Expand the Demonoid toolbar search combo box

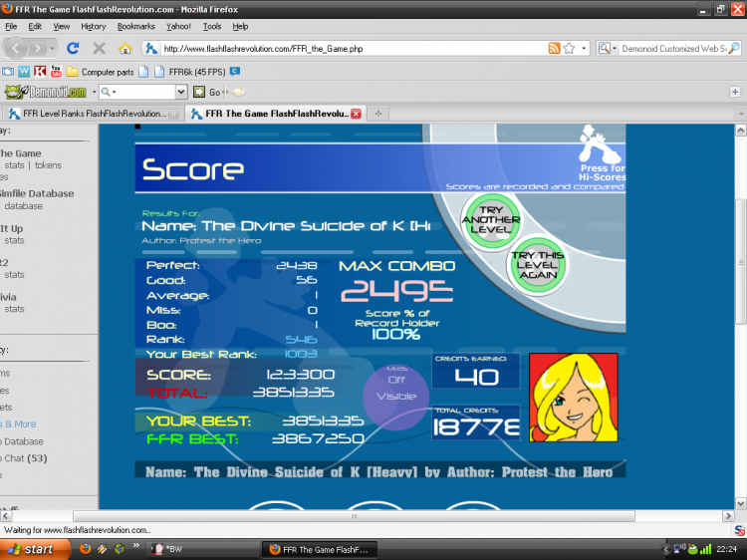point(181,92)
